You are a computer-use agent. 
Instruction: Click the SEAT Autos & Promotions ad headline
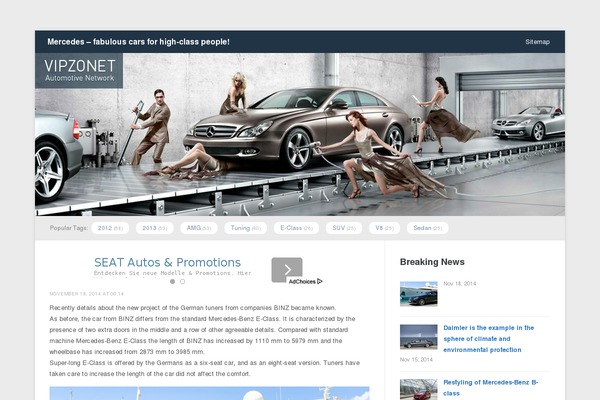point(167,263)
